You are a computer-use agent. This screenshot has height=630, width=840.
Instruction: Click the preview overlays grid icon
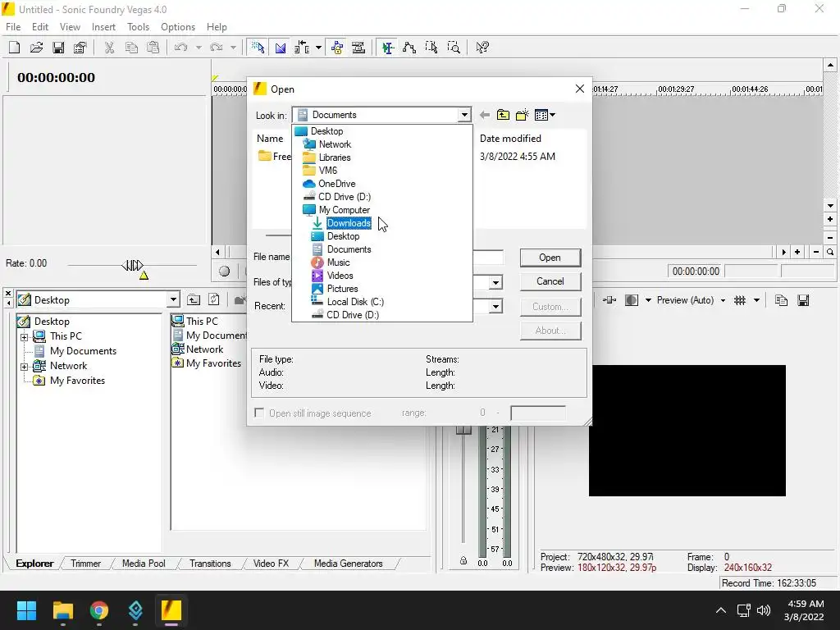pos(740,300)
